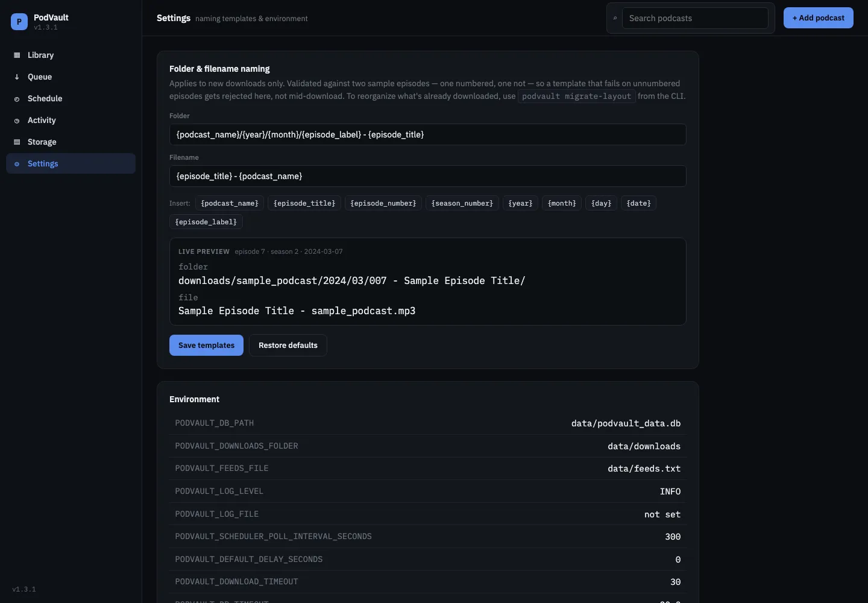Insert the {day} token
868x603 pixels.
coord(601,203)
